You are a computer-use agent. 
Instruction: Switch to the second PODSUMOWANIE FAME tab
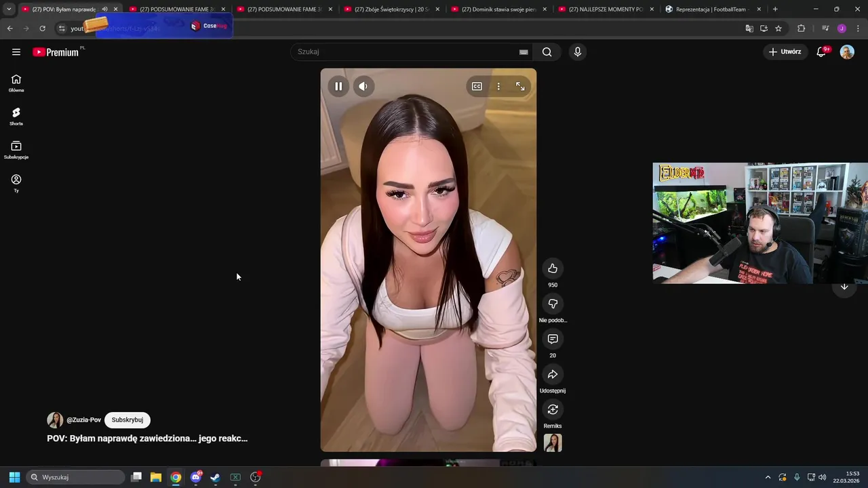tap(178, 9)
